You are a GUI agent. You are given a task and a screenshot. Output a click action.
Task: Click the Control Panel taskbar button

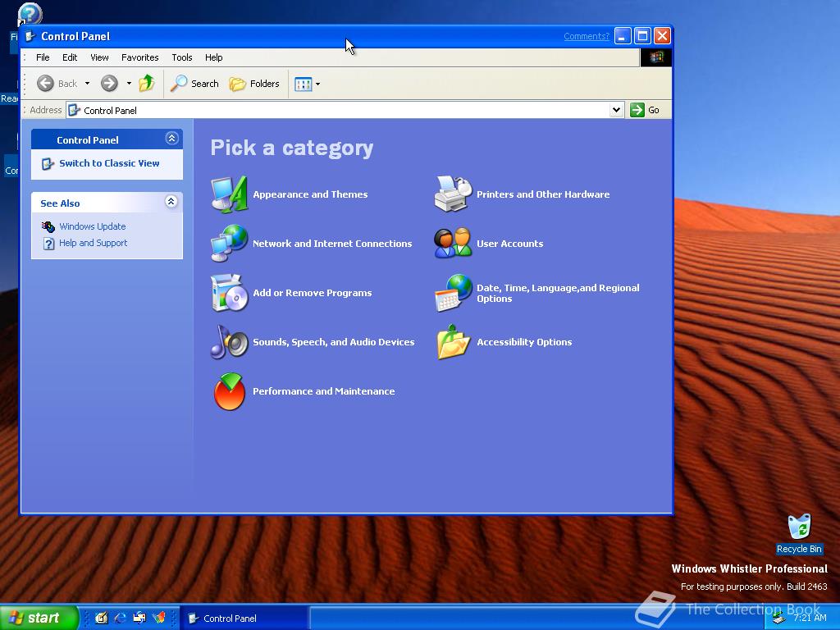click(244, 619)
